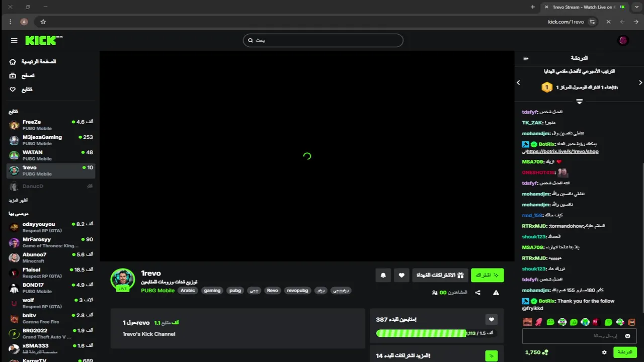This screenshot has height=362, width=644.
Task: Click the viewers count people icon
Action: [435, 293]
